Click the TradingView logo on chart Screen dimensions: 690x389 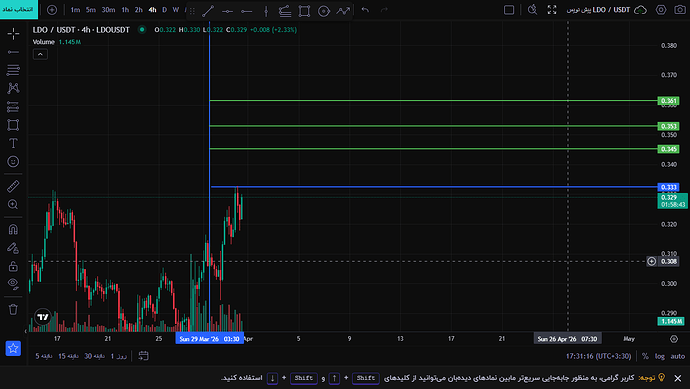pos(43,316)
